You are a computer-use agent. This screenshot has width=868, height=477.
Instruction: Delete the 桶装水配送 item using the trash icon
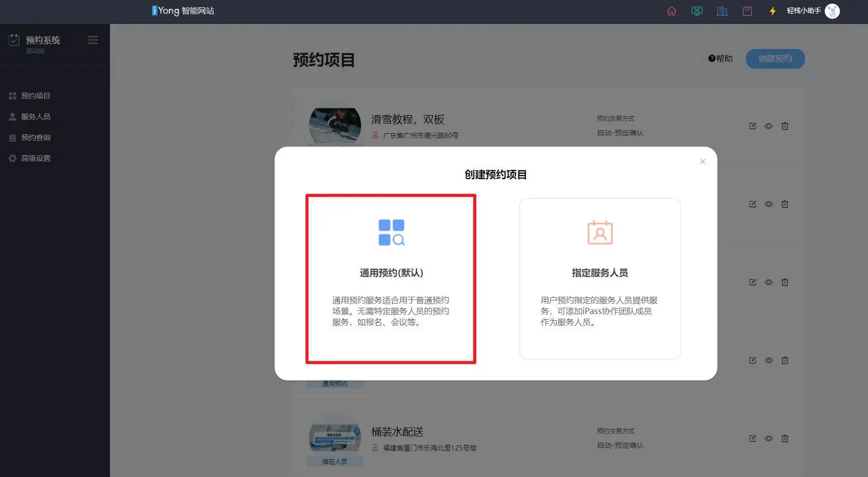click(x=785, y=438)
